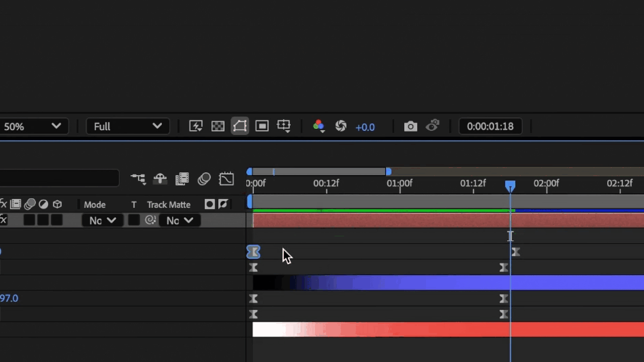Select the end keyframe in the 97.0 row

point(504,299)
